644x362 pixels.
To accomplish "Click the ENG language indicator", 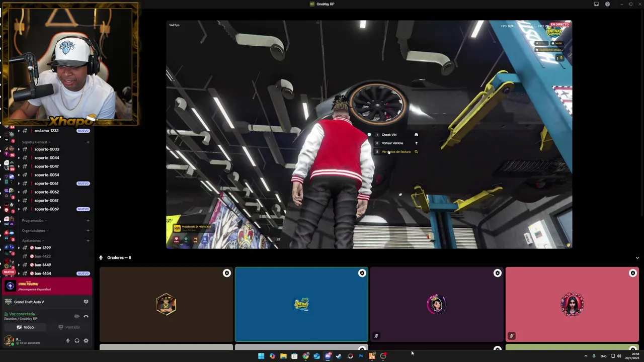I will (x=603, y=356).
